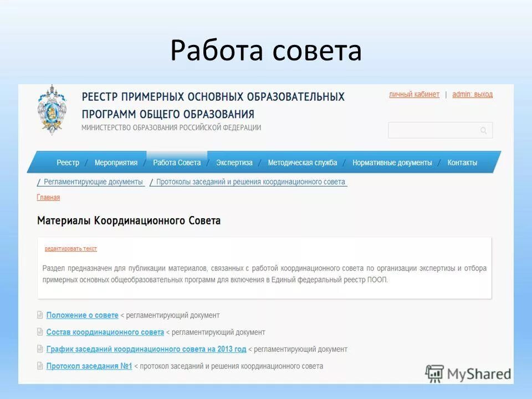Click the search magnifier icon

483,130
